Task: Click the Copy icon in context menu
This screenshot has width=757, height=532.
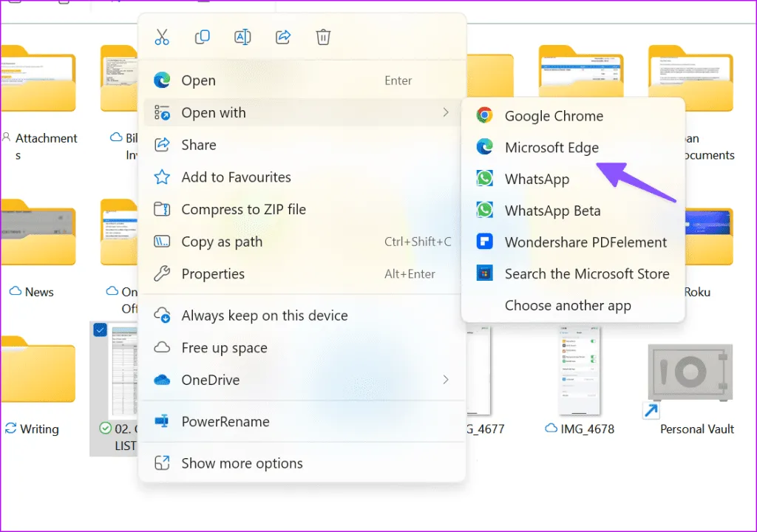Action: 202,37
